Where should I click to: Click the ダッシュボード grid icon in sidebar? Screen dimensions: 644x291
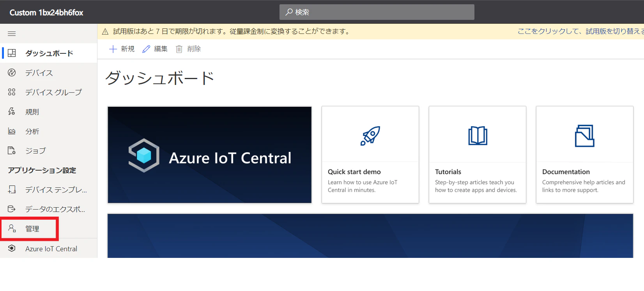point(12,53)
